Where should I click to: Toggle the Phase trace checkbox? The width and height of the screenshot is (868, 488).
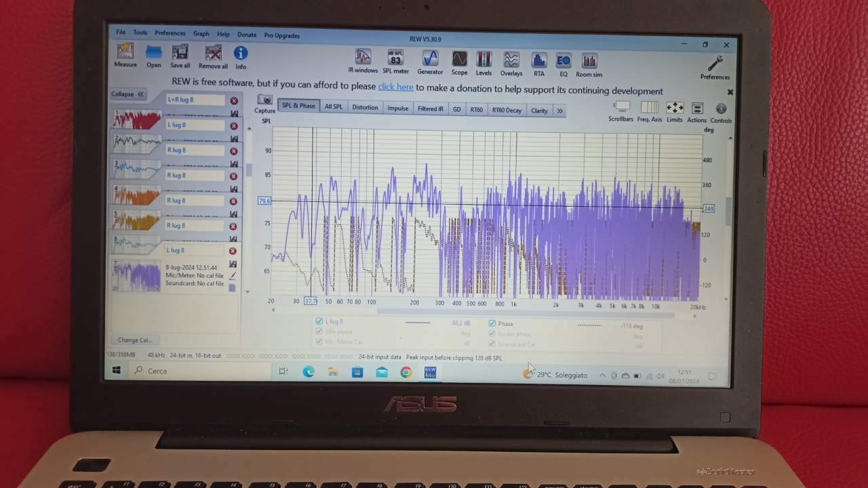coord(492,323)
